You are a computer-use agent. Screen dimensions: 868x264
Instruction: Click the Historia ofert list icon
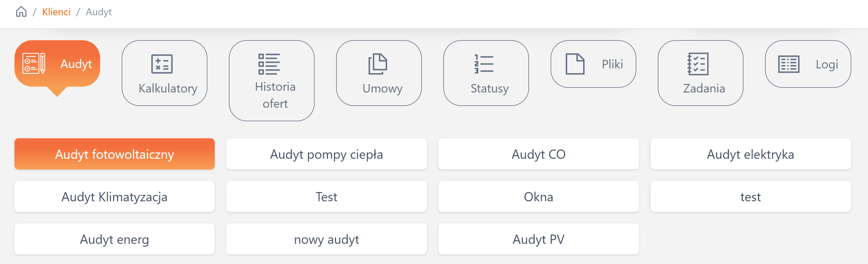(269, 64)
